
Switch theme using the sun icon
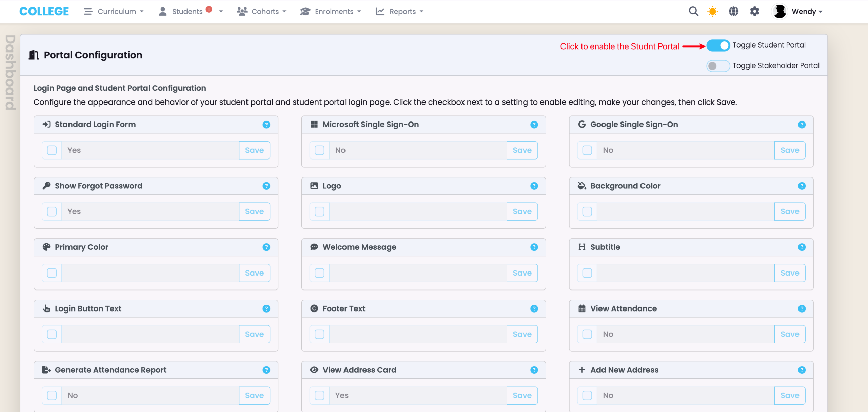tap(713, 12)
